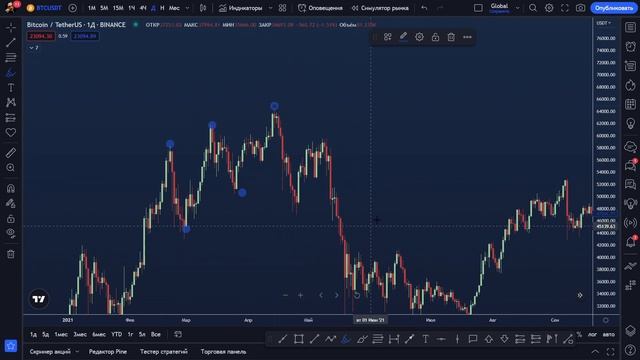The height and width of the screenshot is (360, 640).
Task: Start Симулятор рынка replay
Action: [x=380, y=8]
